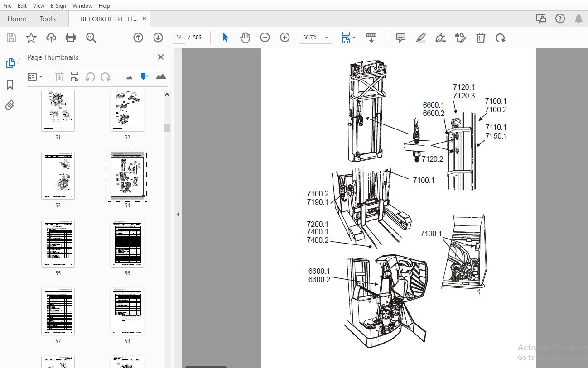Switch to the Home tab
Viewport: 588px width, 368px height.
[x=17, y=19]
